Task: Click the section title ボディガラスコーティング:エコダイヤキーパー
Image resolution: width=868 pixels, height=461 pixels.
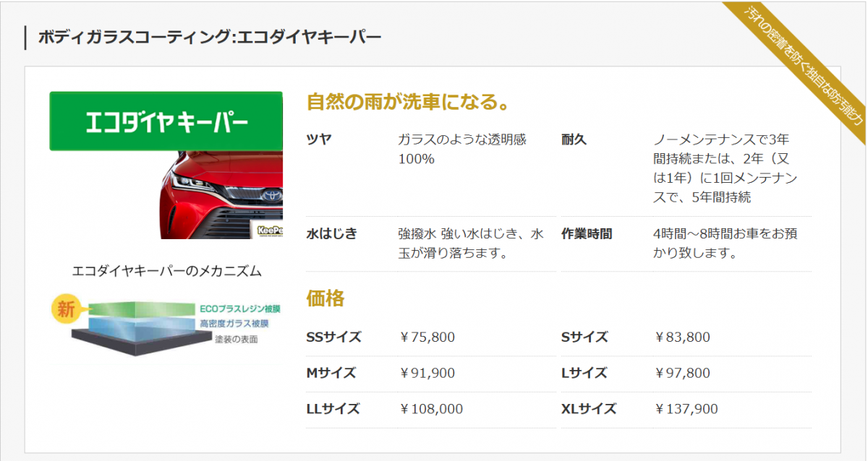Action: tap(209, 37)
